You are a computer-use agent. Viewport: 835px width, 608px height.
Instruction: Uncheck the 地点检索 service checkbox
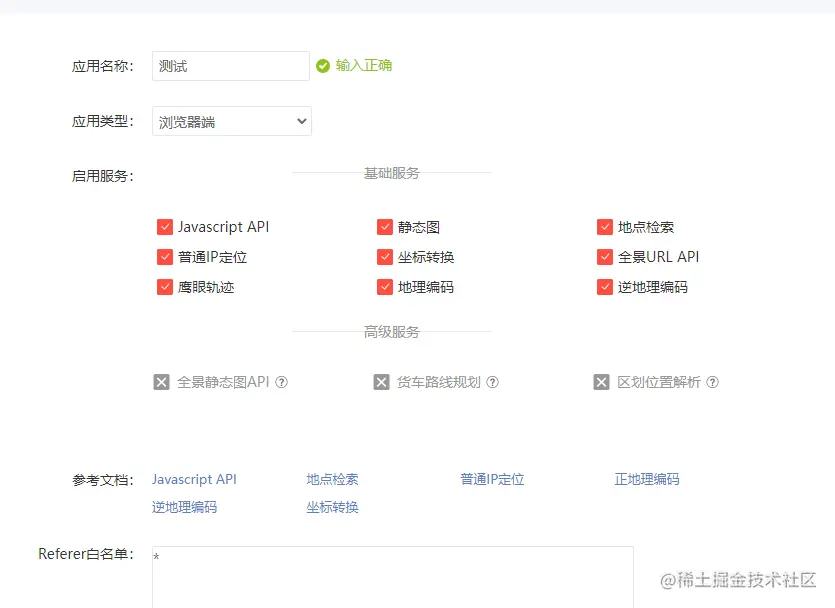coord(604,227)
